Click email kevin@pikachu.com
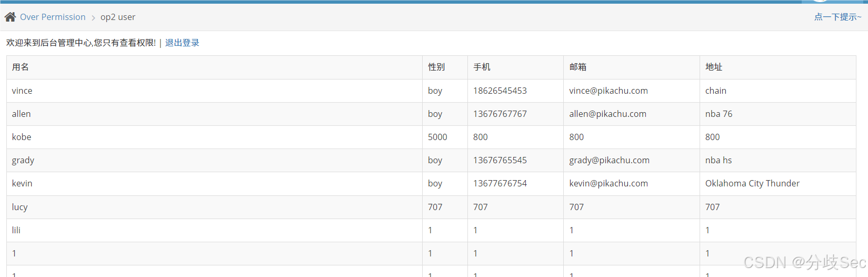 [608, 183]
